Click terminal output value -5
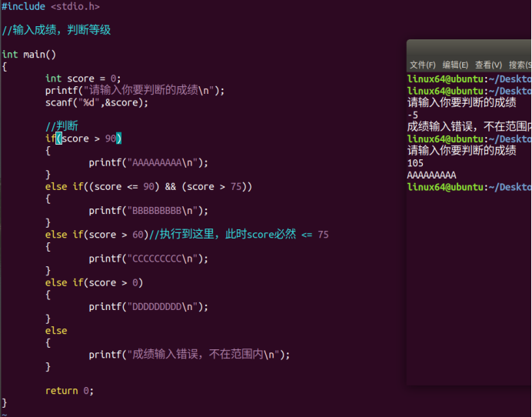The height and width of the screenshot is (417, 532). click(x=413, y=115)
